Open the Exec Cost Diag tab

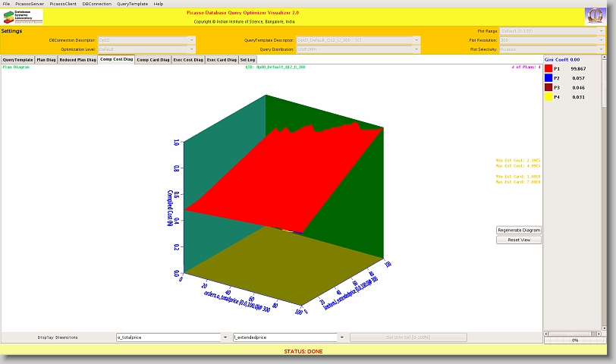(x=188, y=59)
